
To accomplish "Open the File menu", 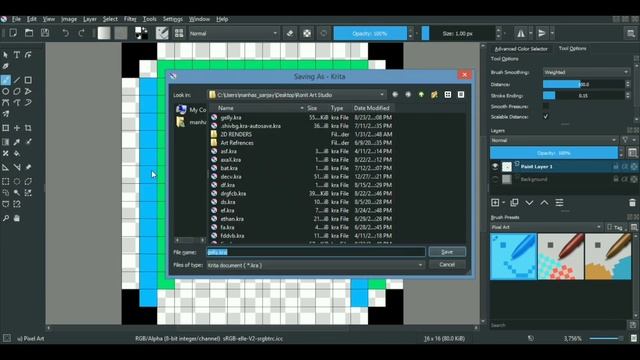I will click(x=16, y=19).
